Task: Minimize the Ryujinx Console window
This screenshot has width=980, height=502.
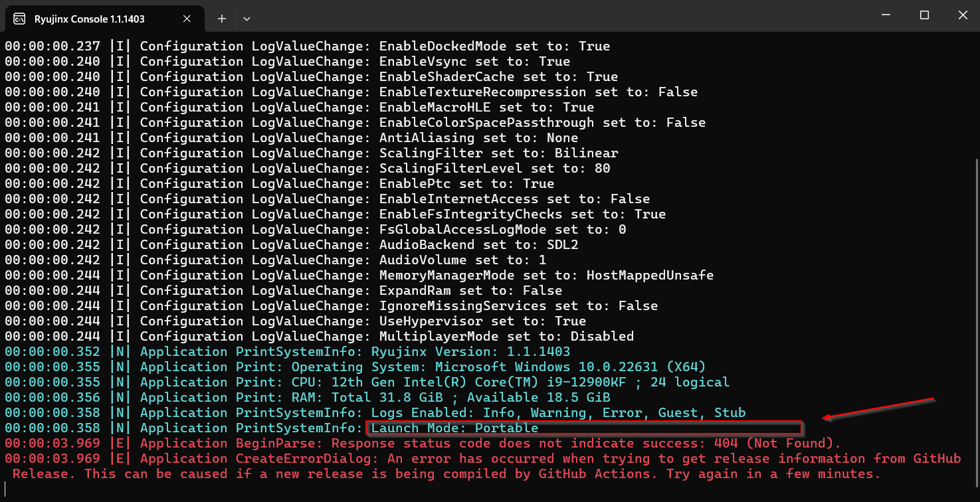Action: pos(886,15)
